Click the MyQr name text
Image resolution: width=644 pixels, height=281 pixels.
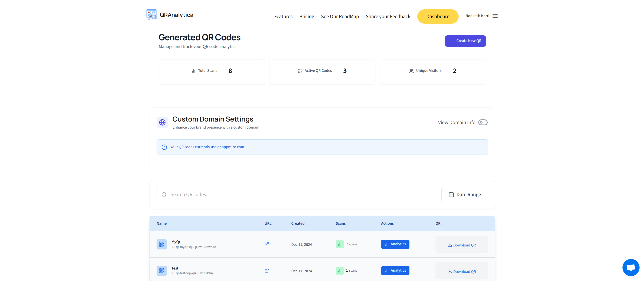[x=176, y=242]
